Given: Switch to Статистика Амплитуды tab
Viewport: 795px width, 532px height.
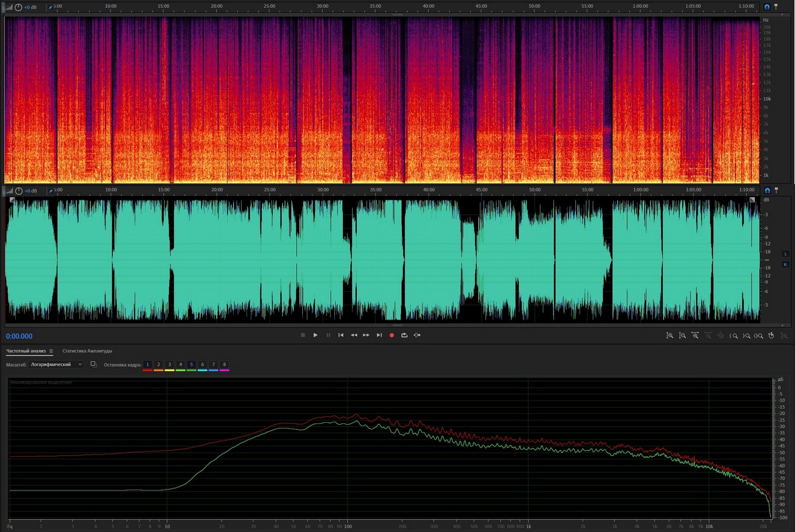Looking at the screenshot, I should click(87, 351).
